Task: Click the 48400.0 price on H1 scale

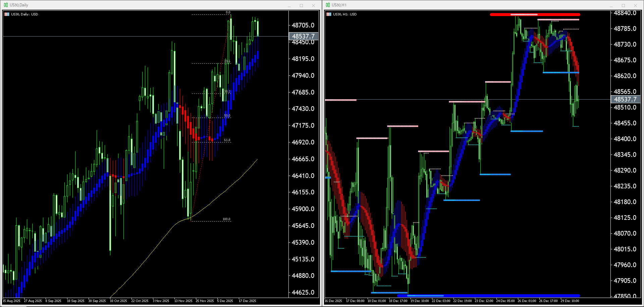Action: click(625, 139)
